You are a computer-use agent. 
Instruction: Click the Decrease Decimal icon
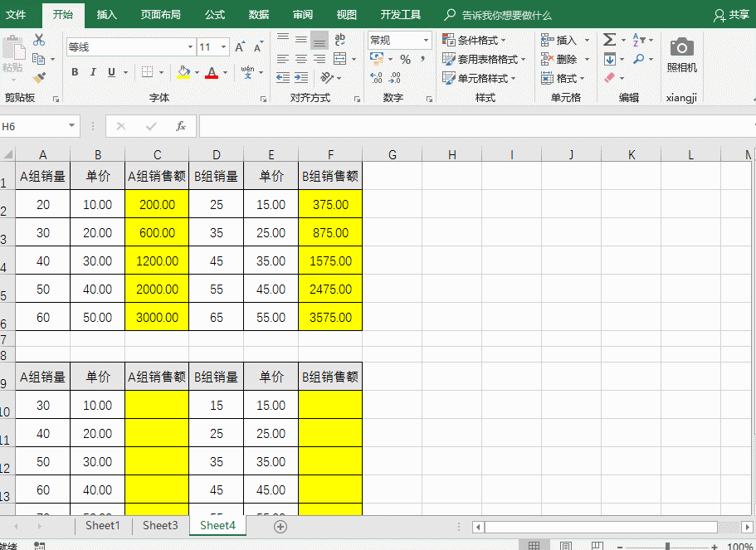[395, 78]
